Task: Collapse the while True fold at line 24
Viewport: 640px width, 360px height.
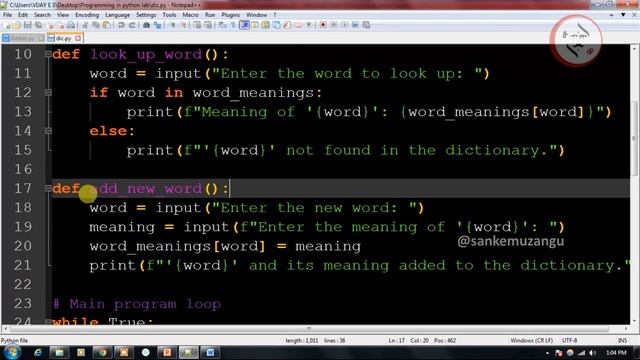Action: 48,322
